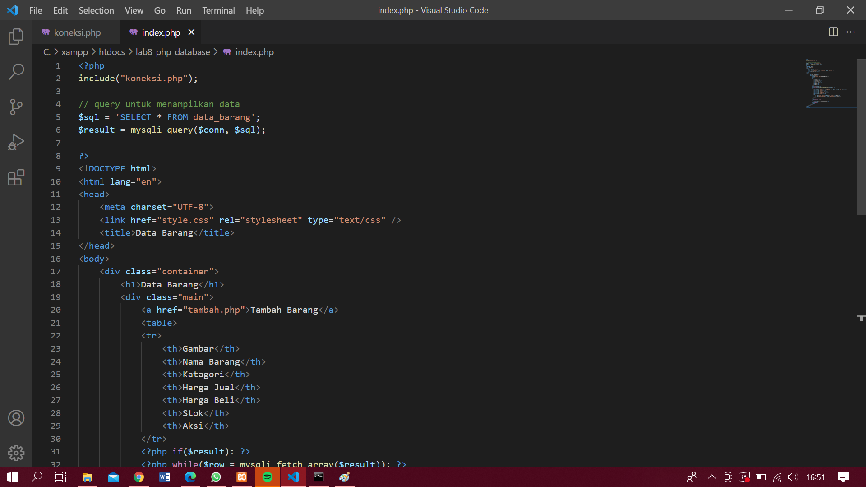Open the Manage settings gear

point(16,453)
